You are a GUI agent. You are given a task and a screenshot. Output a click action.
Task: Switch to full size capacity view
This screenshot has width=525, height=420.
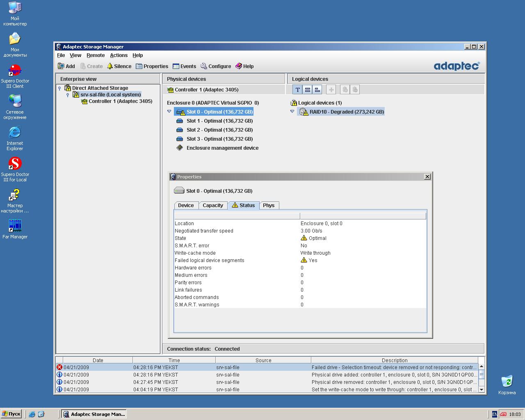(x=307, y=89)
